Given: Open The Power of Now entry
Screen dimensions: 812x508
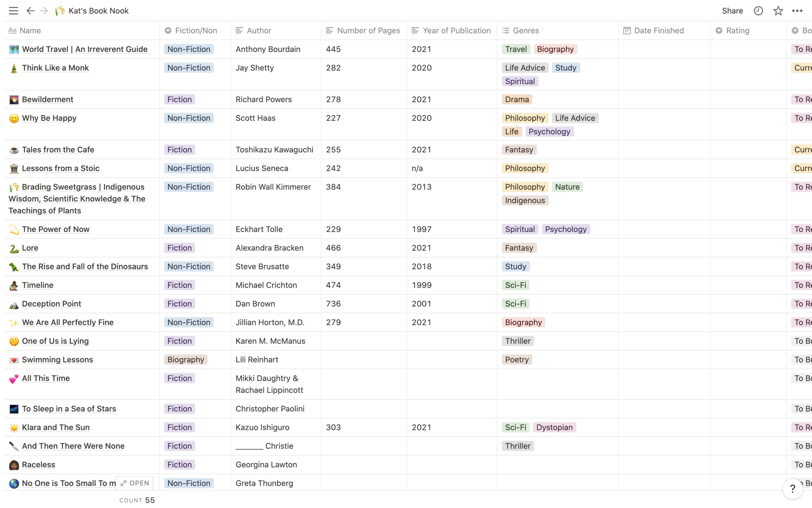Looking at the screenshot, I should coord(56,229).
